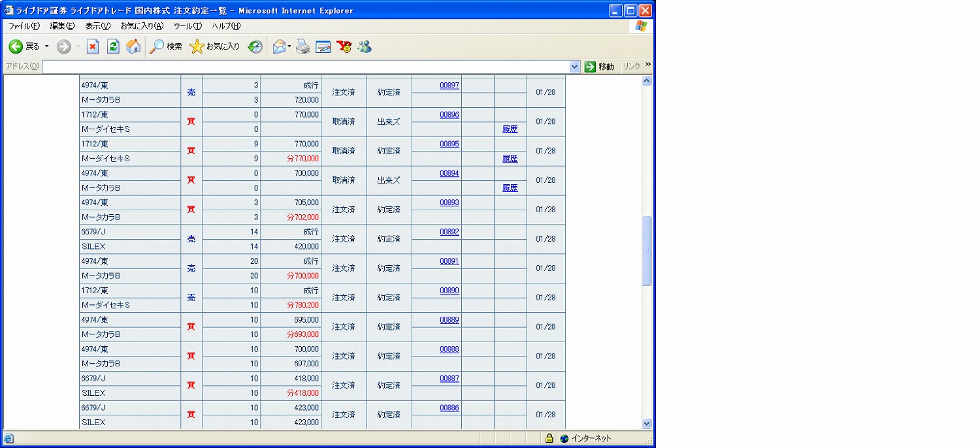The width and height of the screenshot is (980, 448).
Task: Click the IE title bar page icon
Action: pyautogui.click(x=9, y=10)
